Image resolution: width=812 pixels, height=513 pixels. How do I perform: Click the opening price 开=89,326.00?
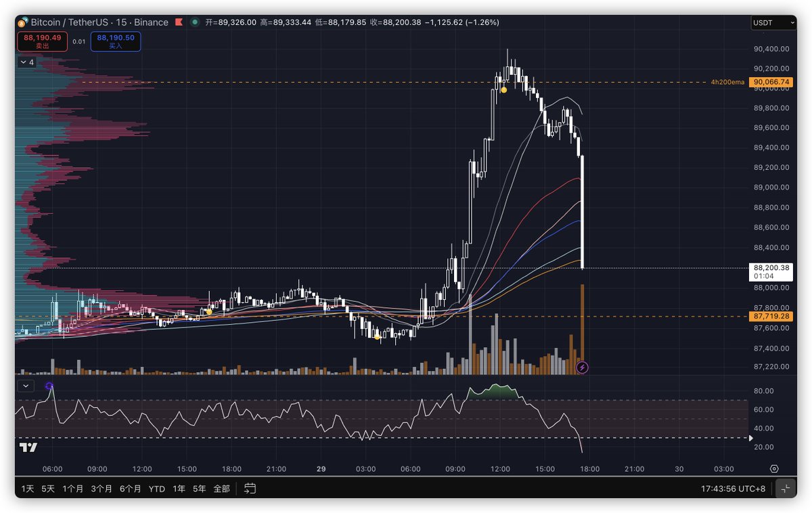click(x=231, y=22)
